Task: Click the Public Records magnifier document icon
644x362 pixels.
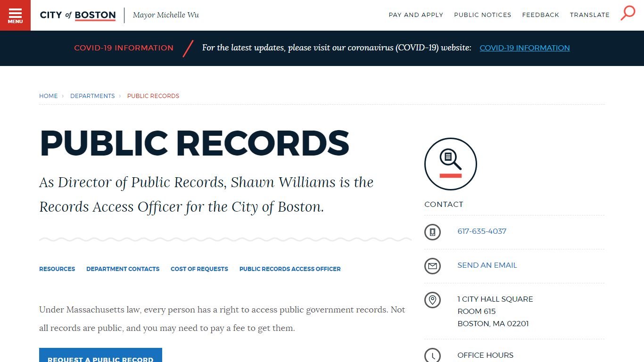Action: click(451, 164)
